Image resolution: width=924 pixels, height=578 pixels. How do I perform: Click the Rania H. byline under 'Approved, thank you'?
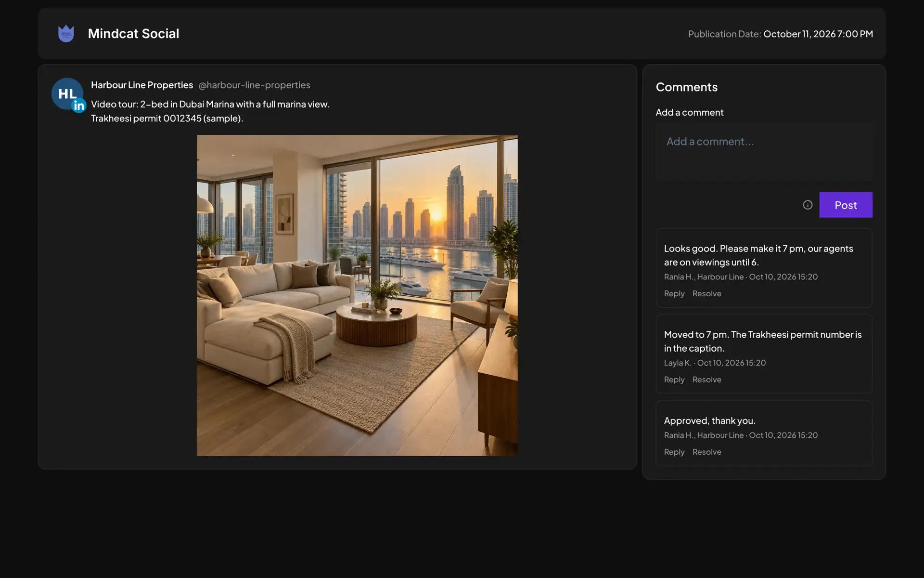pyautogui.click(x=741, y=435)
